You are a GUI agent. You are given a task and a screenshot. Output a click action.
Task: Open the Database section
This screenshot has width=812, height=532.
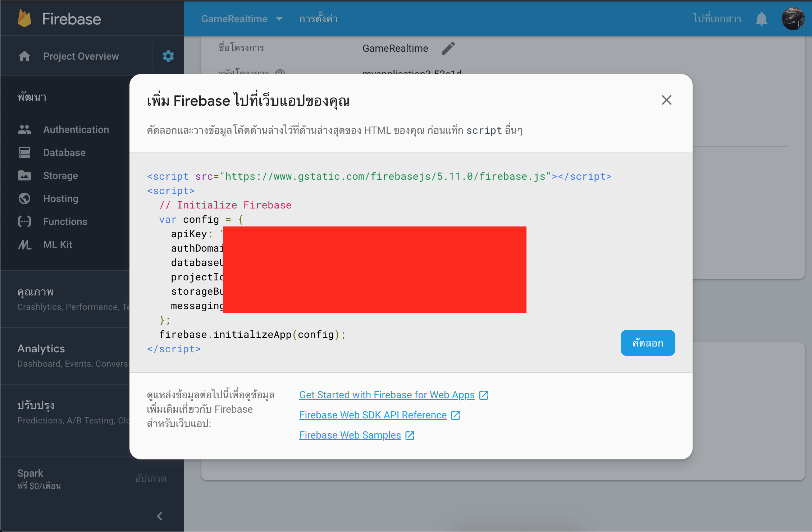(64, 152)
